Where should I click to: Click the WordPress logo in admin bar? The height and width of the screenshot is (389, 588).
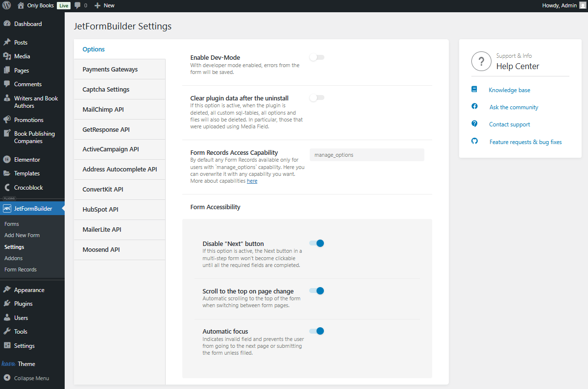[x=6, y=5]
